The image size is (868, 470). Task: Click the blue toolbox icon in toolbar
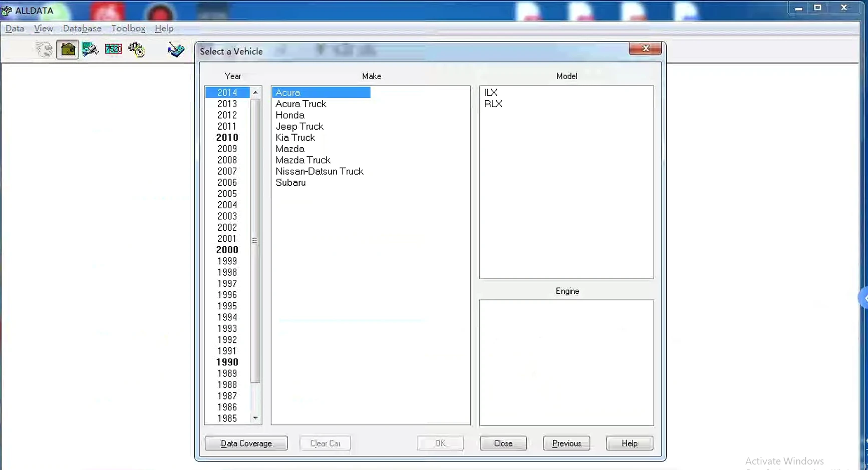pos(175,50)
